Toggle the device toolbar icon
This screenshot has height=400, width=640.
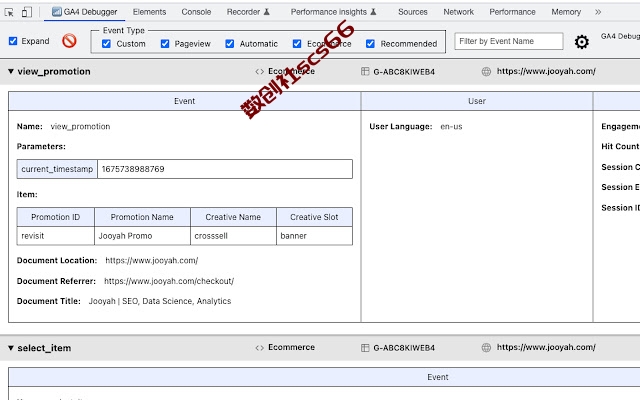pyautogui.click(x=27, y=12)
